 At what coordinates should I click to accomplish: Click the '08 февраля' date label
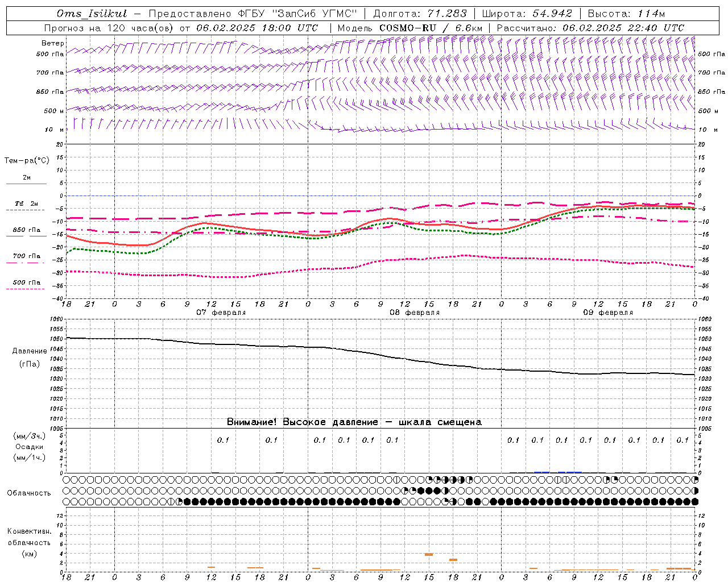point(415,313)
